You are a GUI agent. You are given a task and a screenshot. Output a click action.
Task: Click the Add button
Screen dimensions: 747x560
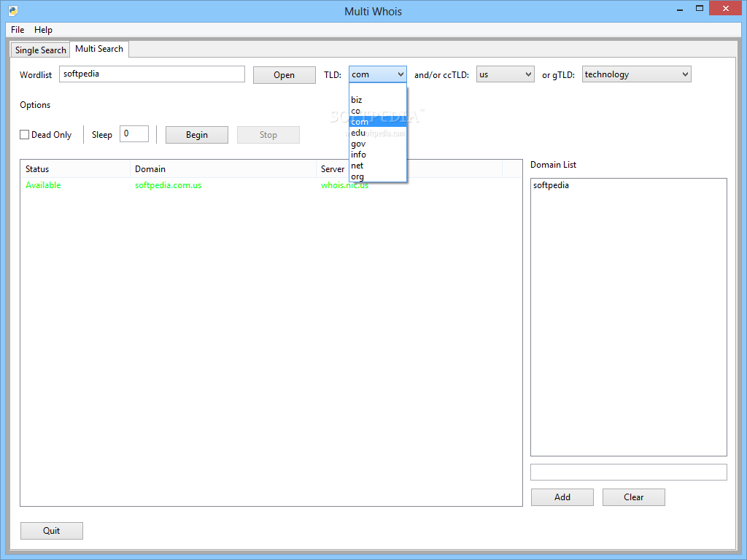click(x=562, y=497)
